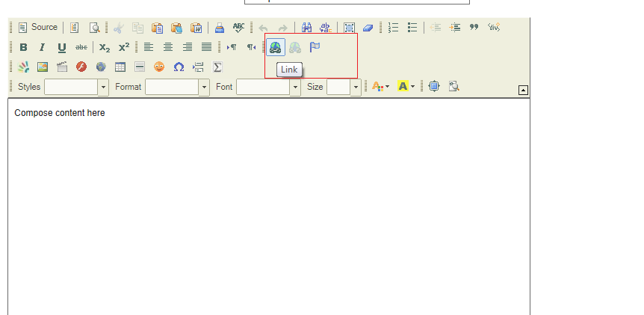Collapse the toolbar using the arrow button
Screen dimensions: 644x315
coord(523,90)
